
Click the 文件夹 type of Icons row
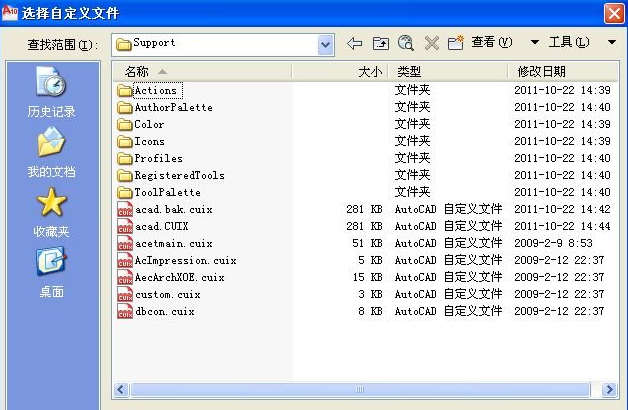413,141
